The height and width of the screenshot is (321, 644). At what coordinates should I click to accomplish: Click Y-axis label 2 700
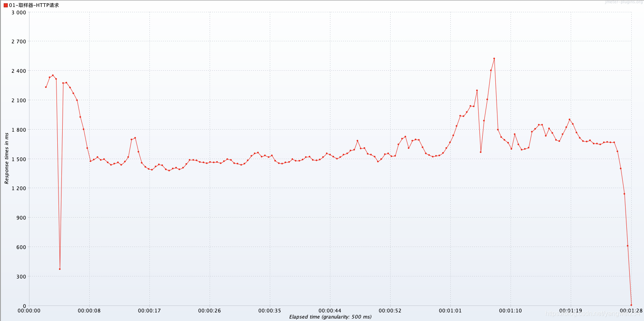18,42
